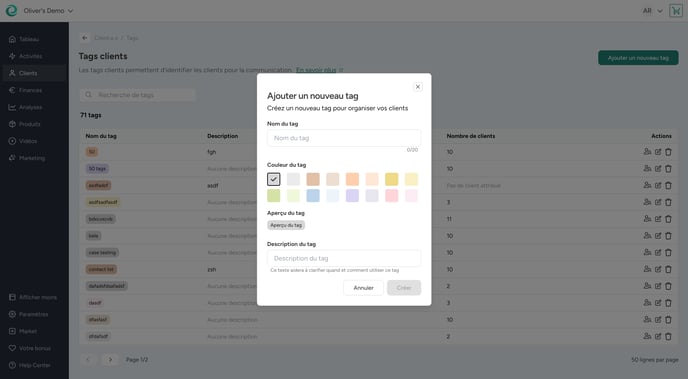Open the AR user menu dropdown
This screenshot has height=379, width=688.
652,11
